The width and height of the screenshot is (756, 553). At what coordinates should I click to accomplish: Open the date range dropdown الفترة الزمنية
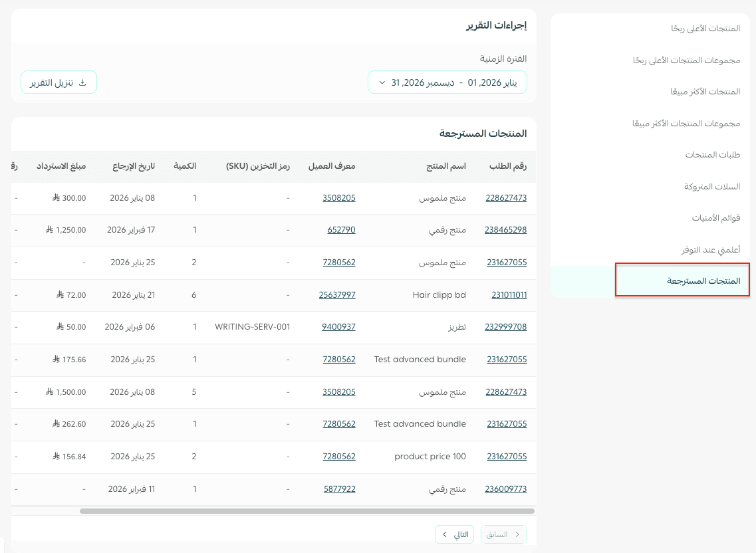(447, 82)
